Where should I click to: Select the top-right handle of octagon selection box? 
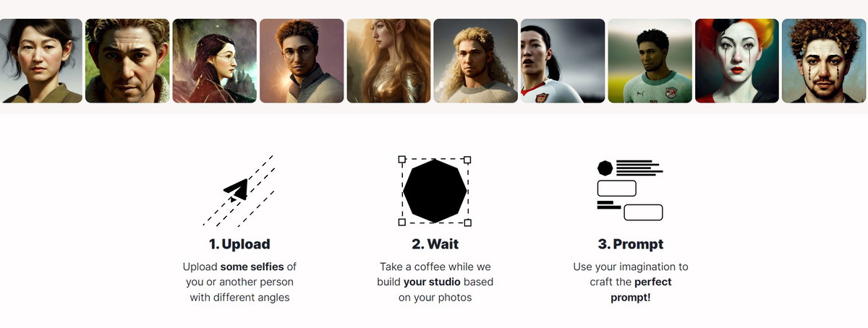(x=467, y=159)
